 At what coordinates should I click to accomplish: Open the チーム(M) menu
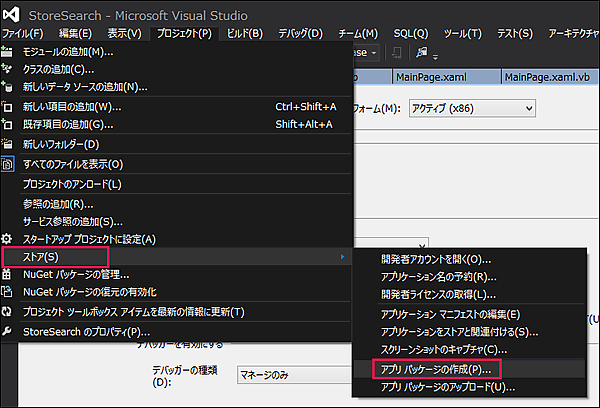point(358,33)
